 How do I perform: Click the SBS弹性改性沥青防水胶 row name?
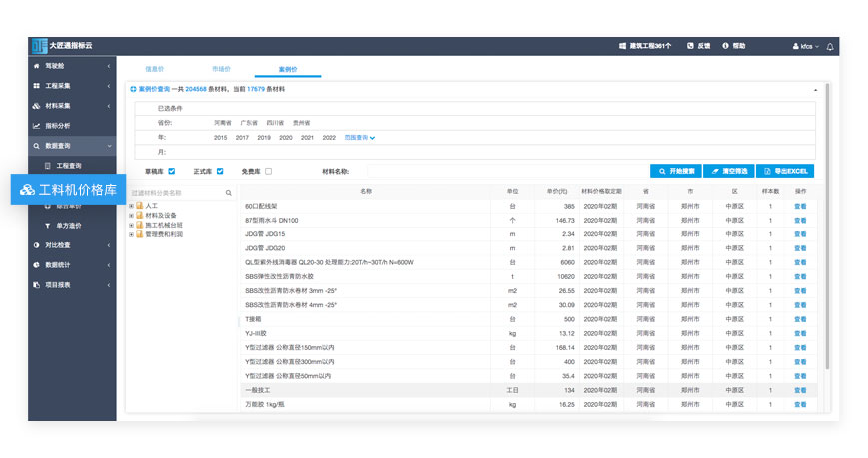tap(279, 277)
